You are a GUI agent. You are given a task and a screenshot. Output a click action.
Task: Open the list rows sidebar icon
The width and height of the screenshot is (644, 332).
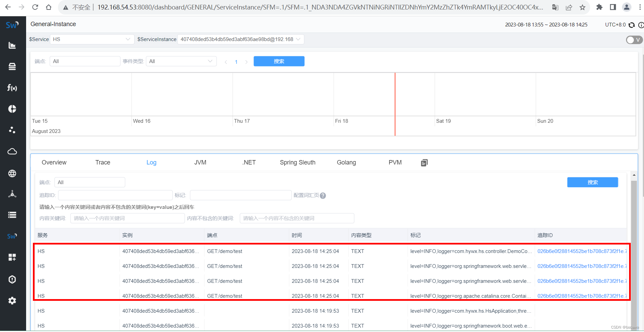point(12,215)
